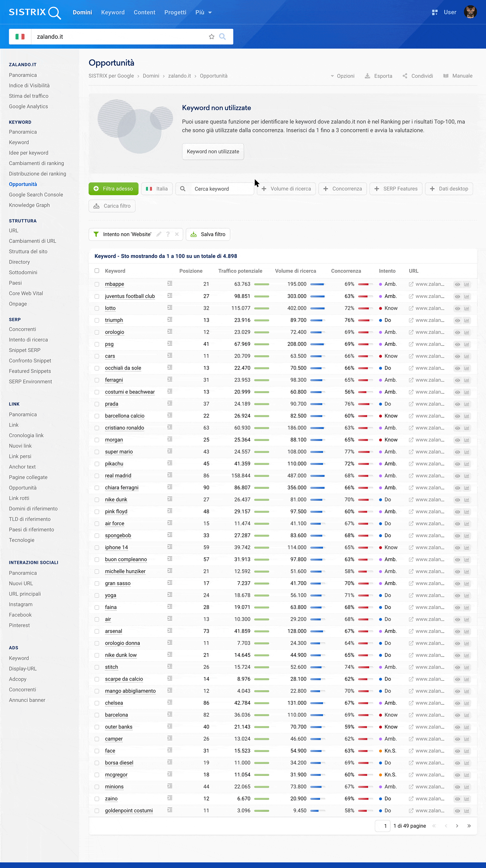This screenshot has height=868, width=486.
Task: Check the triumph row checkbox
Action: click(x=97, y=320)
